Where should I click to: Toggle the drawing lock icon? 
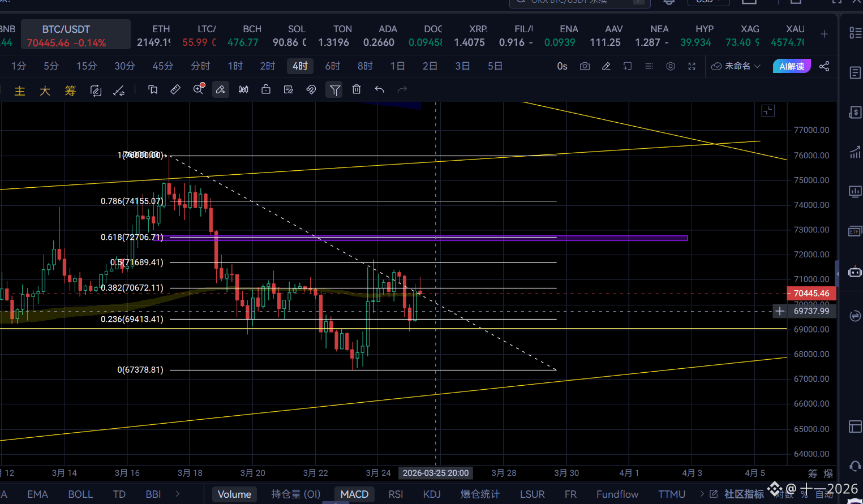tap(266, 89)
